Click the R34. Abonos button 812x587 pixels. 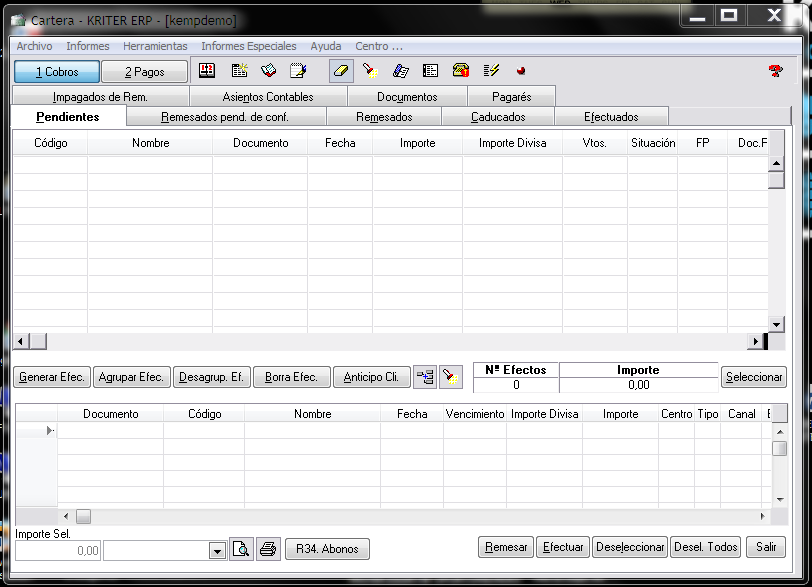pos(327,549)
